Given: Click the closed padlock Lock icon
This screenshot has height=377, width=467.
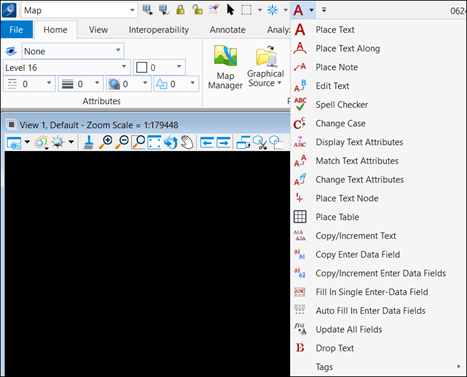Looking at the screenshot, I should tap(180, 10).
